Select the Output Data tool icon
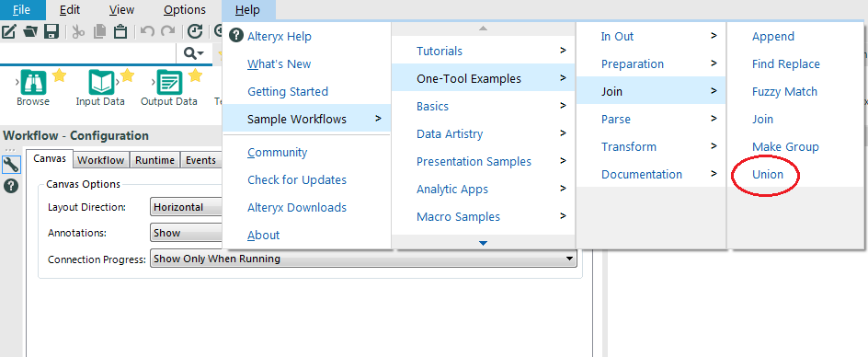Image resolution: width=868 pixels, height=357 pixels. 169,83
